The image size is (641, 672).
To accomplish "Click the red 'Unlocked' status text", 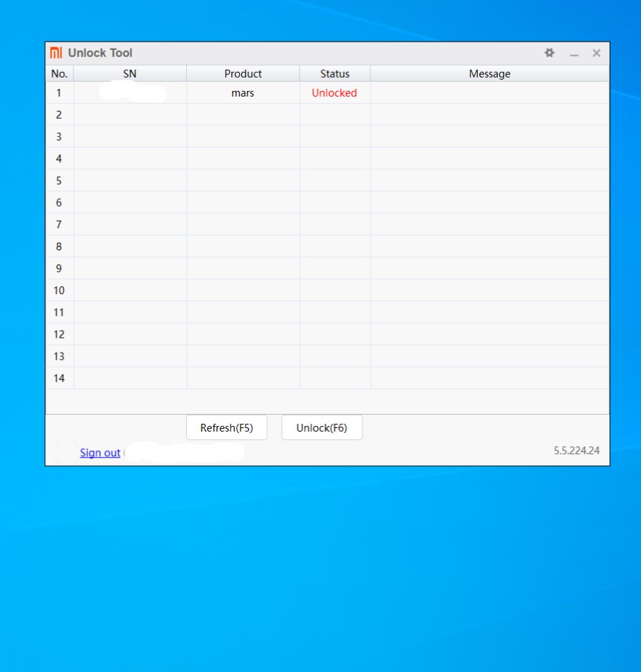I will [x=334, y=93].
